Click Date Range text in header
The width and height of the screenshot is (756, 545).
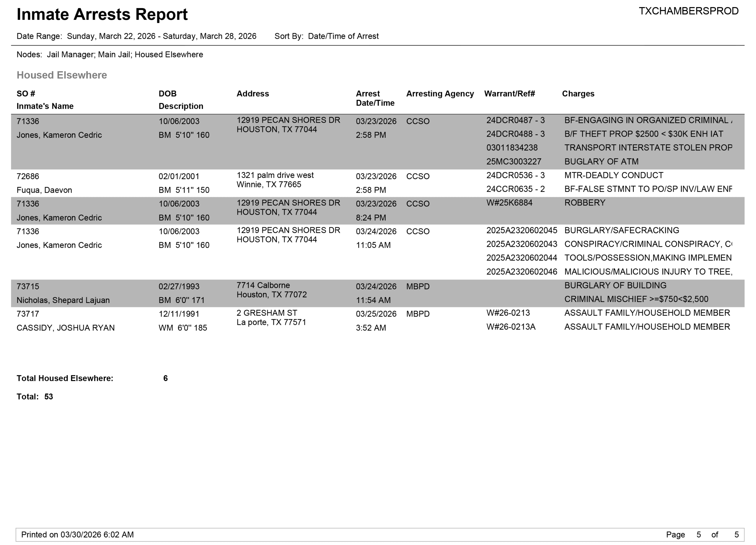(x=136, y=36)
